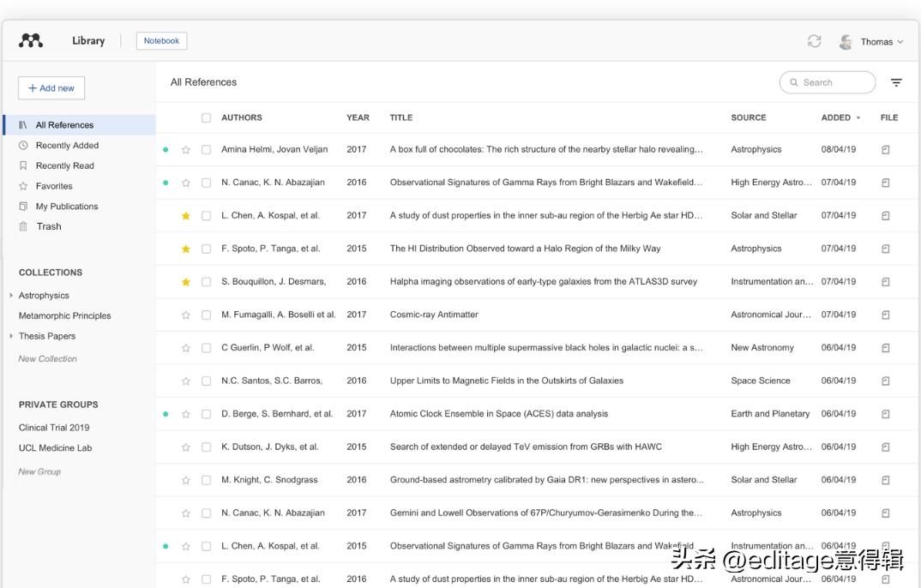This screenshot has height=588, width=921.
Task: Star the C Guerlin reference
Action: [x=185, y=348]
